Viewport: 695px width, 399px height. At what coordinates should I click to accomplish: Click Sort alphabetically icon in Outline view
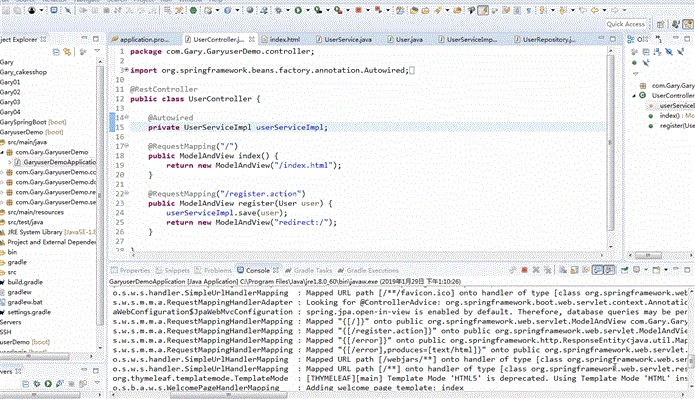click(x=657, y=52)
